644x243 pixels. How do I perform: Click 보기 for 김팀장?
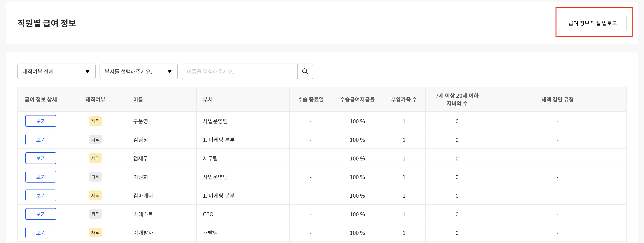coord(41,140)
